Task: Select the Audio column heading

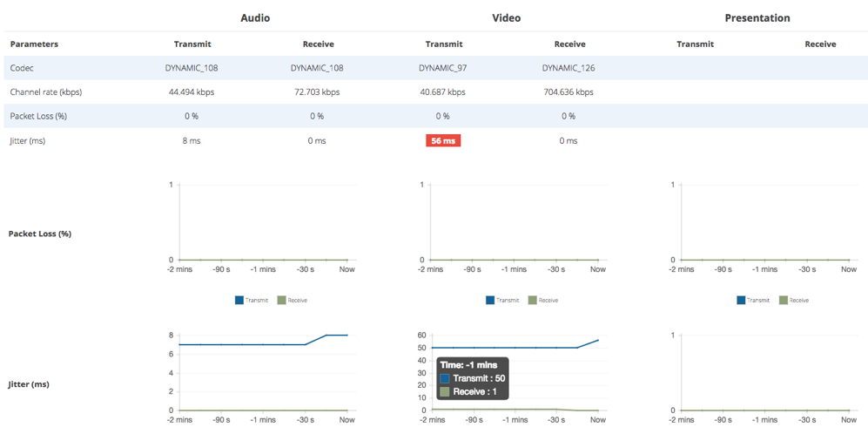Action: 255,18
